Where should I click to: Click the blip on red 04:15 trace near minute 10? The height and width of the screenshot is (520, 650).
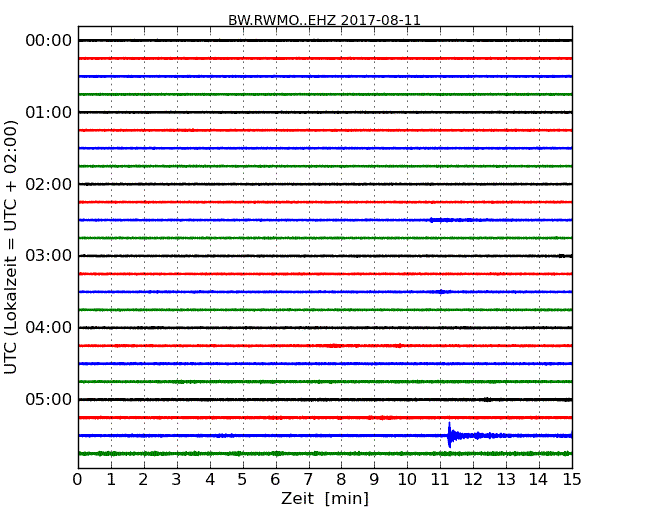tap(399, 345)
